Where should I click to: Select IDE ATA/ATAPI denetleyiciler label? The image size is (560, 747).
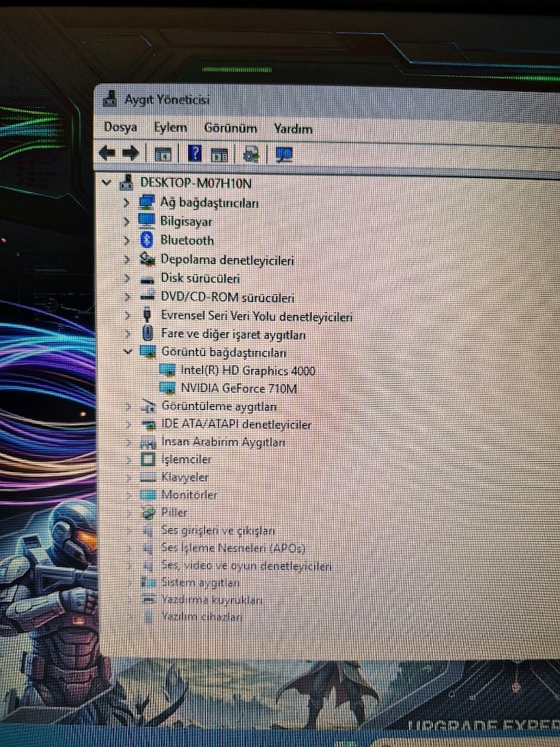236,424
